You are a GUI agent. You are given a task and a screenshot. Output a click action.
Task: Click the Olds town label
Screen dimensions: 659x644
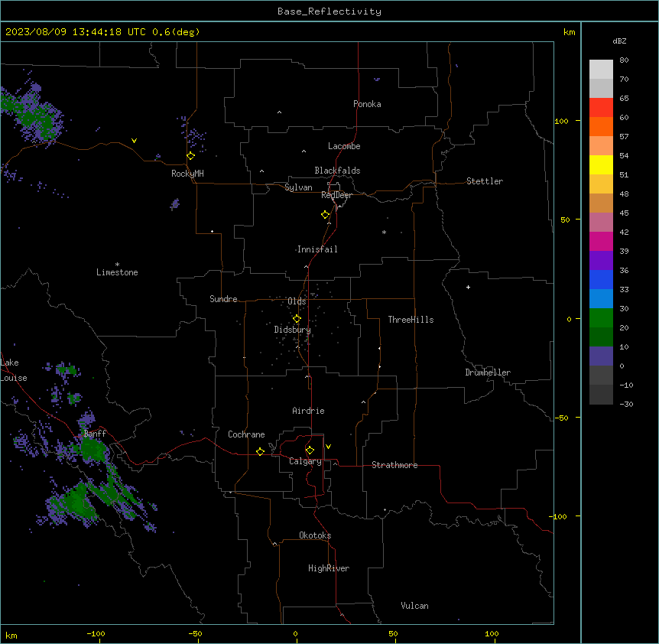297,301
